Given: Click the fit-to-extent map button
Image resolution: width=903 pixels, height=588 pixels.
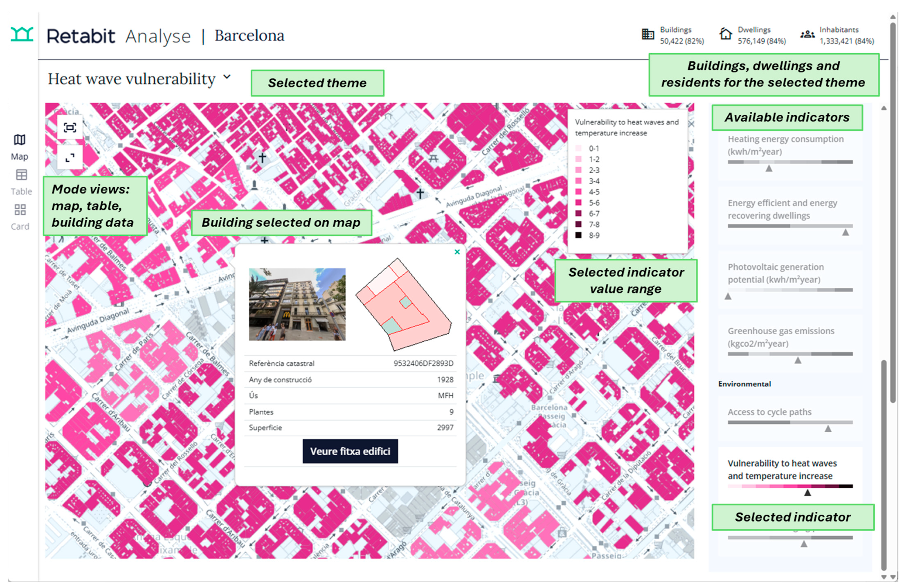Looking at the screenshot, I should (x=70, y=128).
